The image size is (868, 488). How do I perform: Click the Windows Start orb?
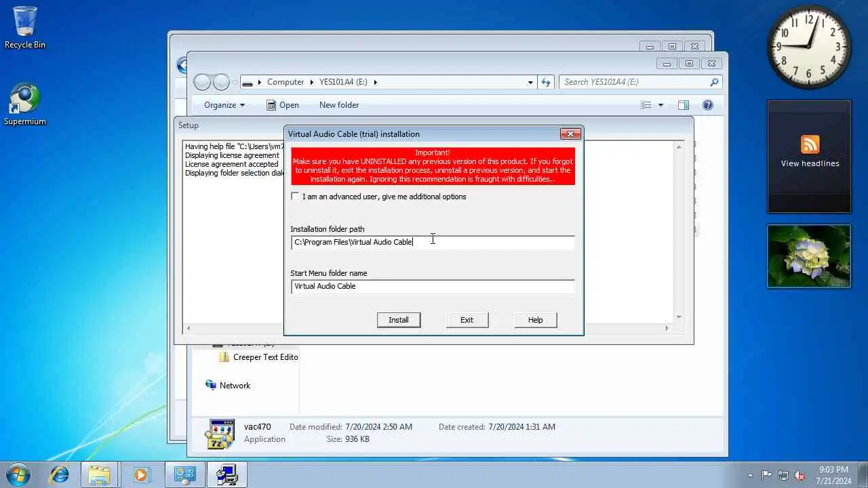coord(18,474)
